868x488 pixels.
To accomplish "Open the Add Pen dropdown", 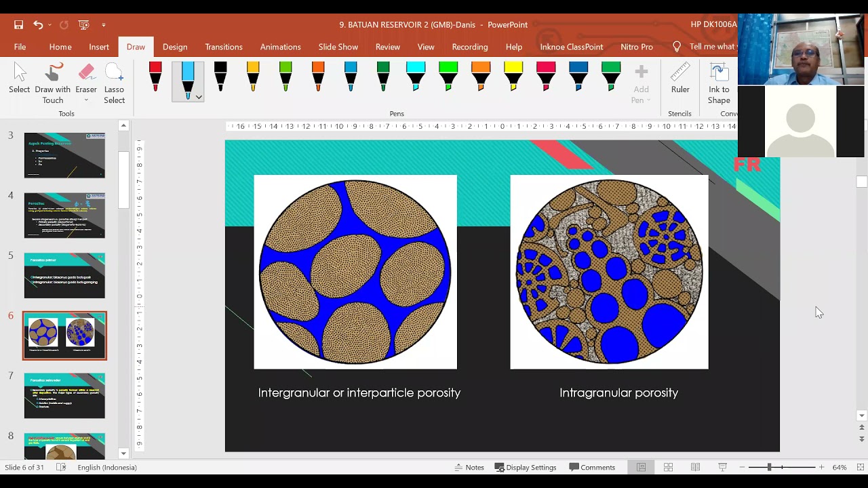I will point(641,83).
